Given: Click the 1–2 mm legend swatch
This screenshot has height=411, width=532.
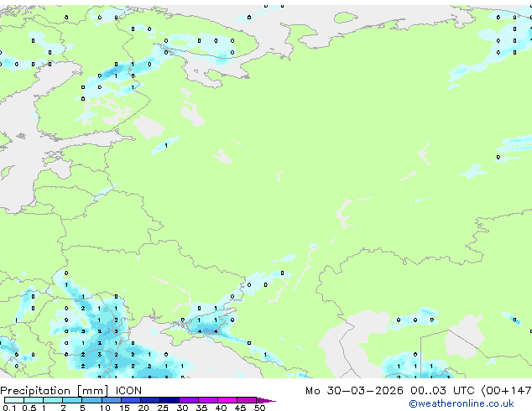Looking at the screenshot, I should click(x=53, y=400).
